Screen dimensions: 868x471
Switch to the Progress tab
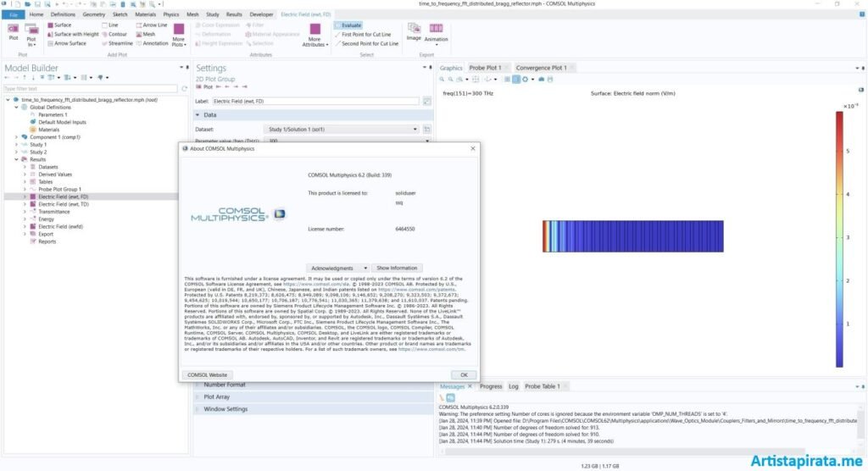click(491, 386)
